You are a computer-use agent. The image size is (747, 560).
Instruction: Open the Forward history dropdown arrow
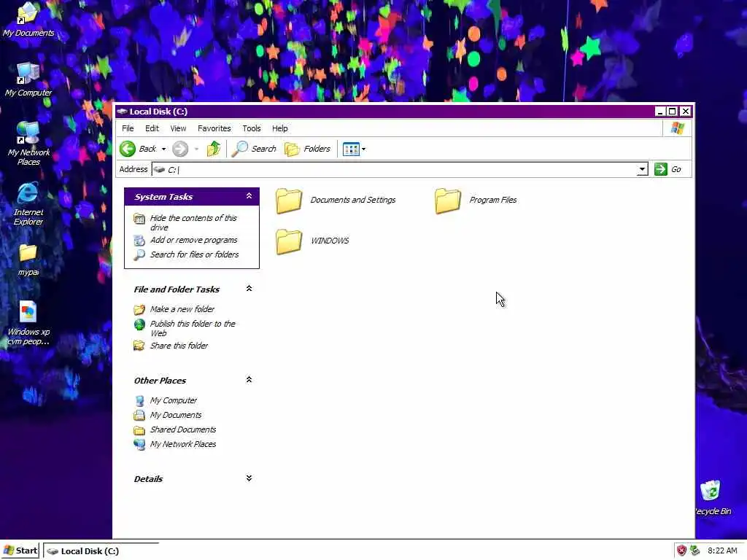coord(196,149)
